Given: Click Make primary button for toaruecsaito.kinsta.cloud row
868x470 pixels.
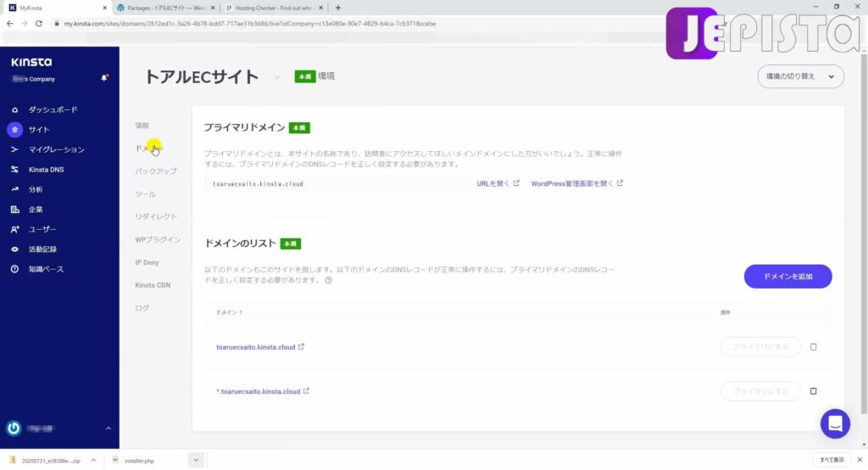Looking at the screenshot, I should tap(760, 347).
